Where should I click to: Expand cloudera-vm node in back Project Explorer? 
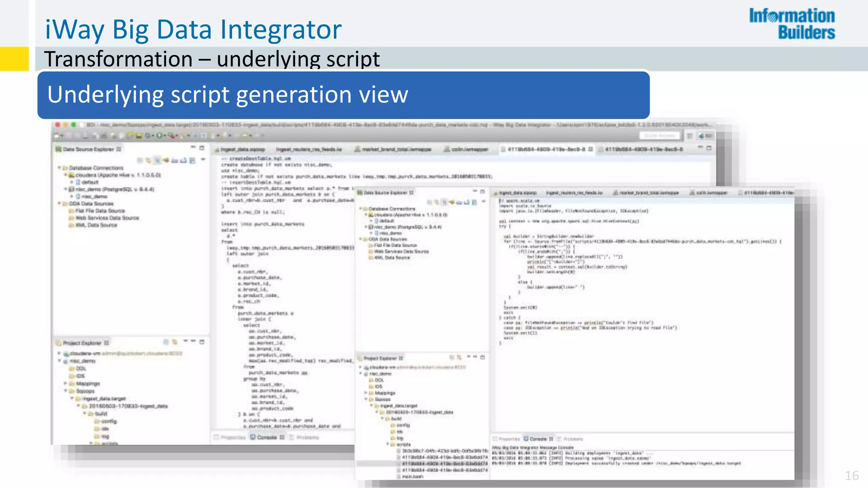59,353
